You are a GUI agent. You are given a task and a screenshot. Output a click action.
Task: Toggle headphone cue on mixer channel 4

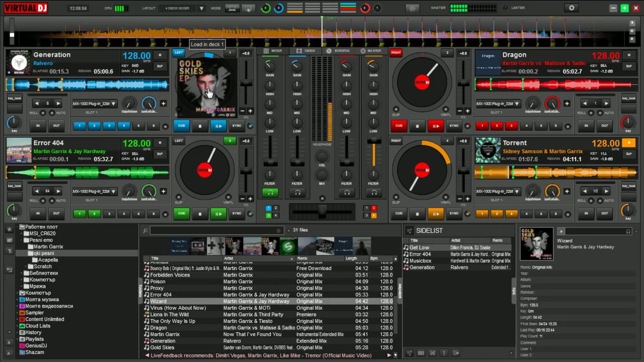pos(373,192)
